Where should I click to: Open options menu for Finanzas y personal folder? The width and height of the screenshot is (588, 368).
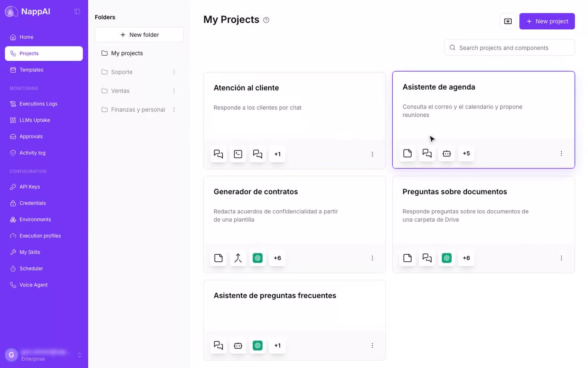tap(174, 109)
